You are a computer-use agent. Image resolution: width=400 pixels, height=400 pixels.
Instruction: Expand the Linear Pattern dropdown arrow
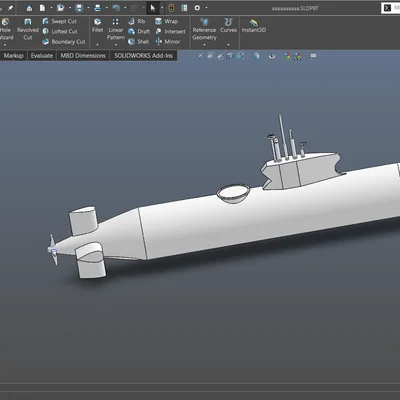(x=116, y=45)
